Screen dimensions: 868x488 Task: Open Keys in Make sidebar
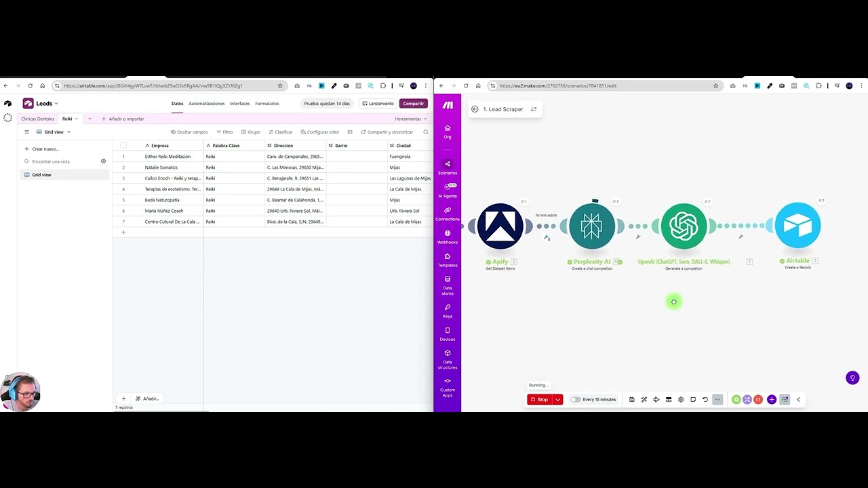coord(447,310)
